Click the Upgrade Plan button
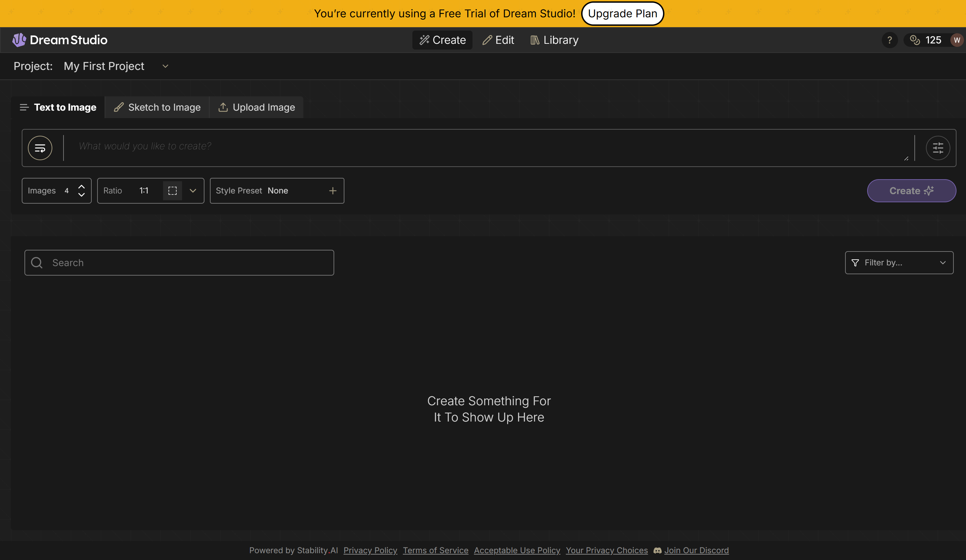 [x=622, y=14]
